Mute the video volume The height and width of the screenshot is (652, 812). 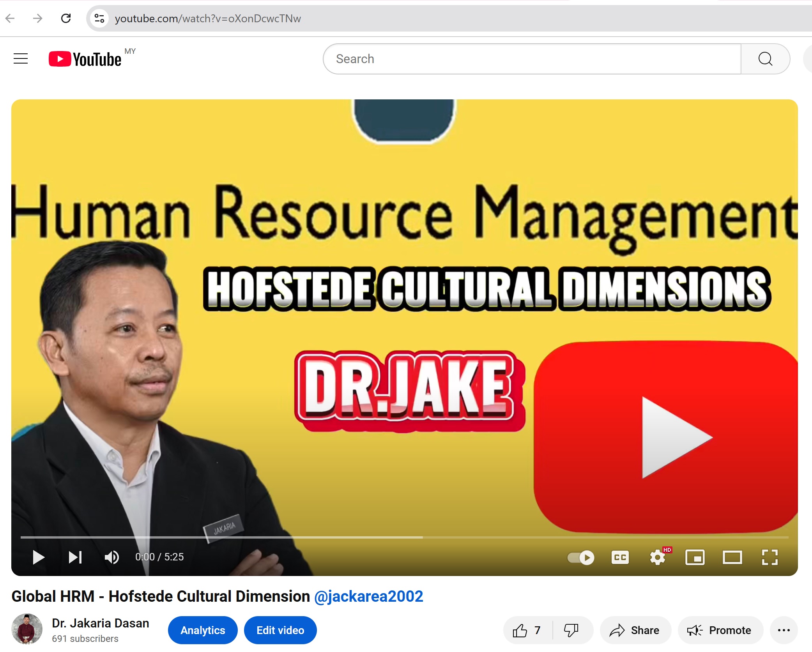pyautogui.click(x=112, y=557)
